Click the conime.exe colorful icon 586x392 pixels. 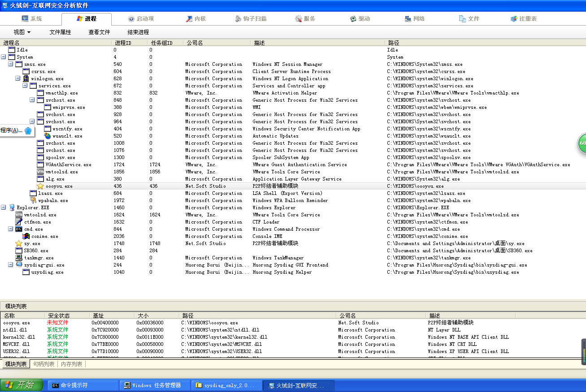26,236
